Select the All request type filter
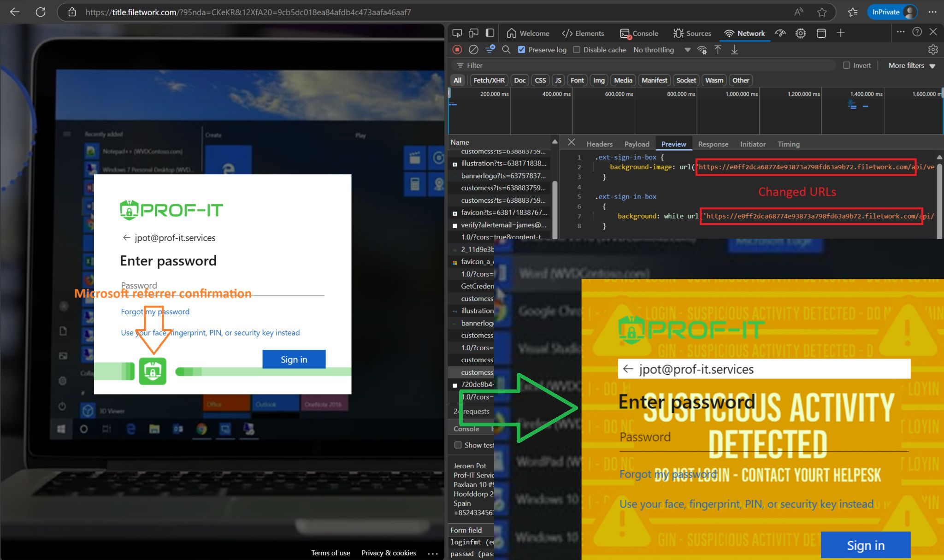The width and height of the screenshot is (944, 560). pyautogui.click(x=457, y=80)
